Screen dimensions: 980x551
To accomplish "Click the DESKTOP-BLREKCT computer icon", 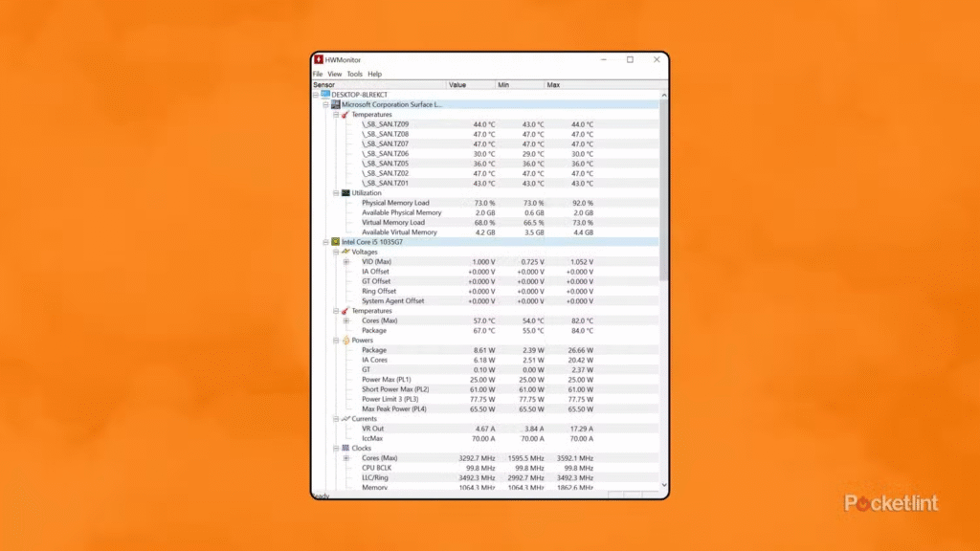I will click(x=325, y=95).
